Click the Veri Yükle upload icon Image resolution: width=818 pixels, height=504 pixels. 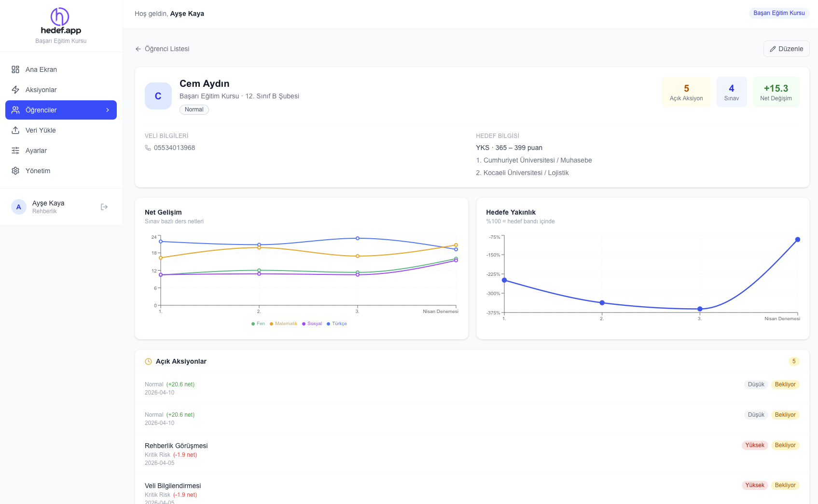pos(15,130)
